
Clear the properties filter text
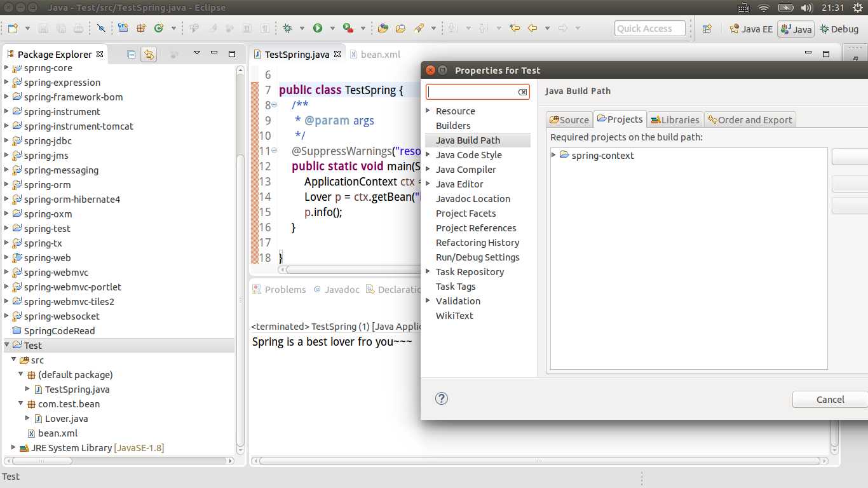pyautogui.click(x=522, y=92)
